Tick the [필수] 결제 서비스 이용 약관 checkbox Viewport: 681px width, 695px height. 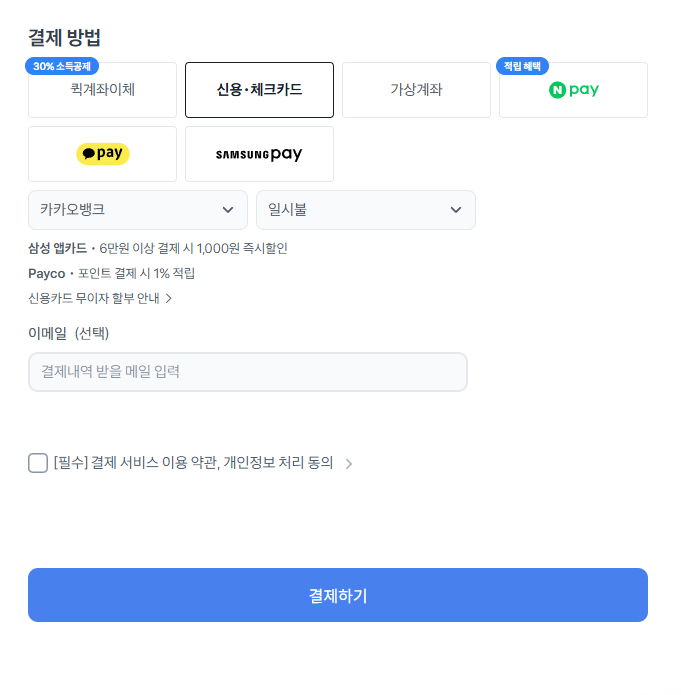38,463
